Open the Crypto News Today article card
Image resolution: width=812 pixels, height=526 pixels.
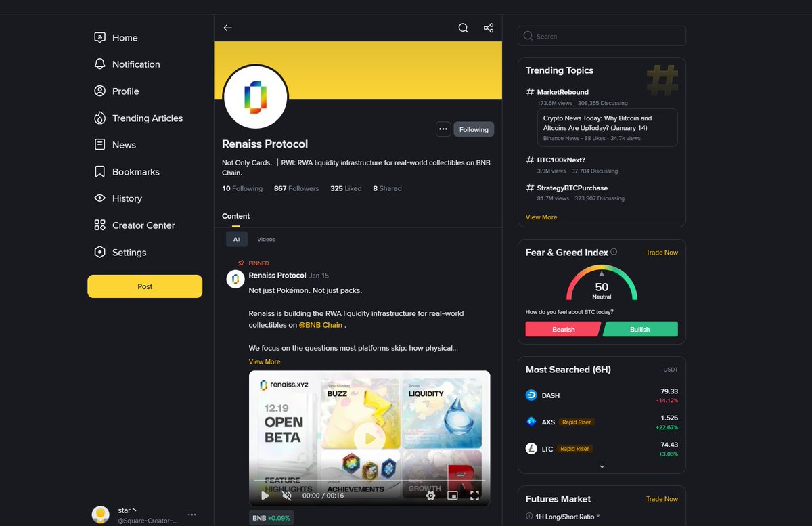[x=607, y=127]
